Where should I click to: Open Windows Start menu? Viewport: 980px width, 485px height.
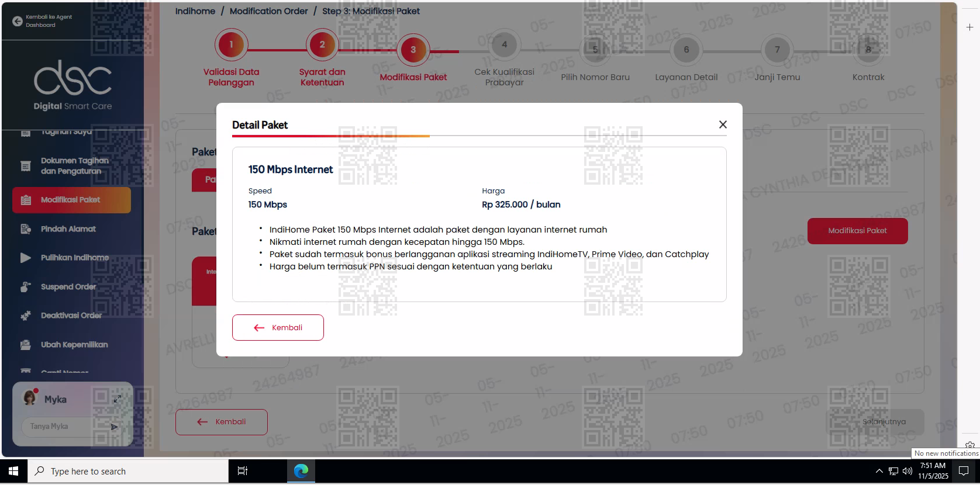(x=13, y=471)
